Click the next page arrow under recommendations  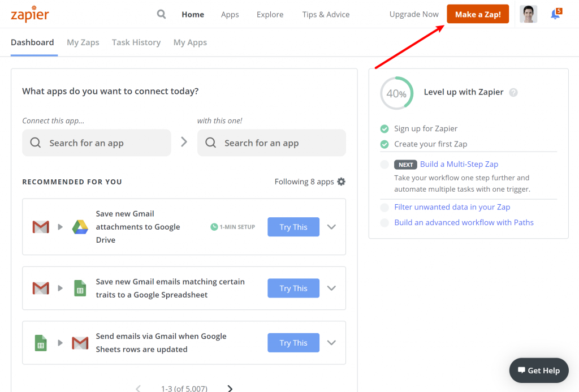pyautogui.click(x=230, y=388)
